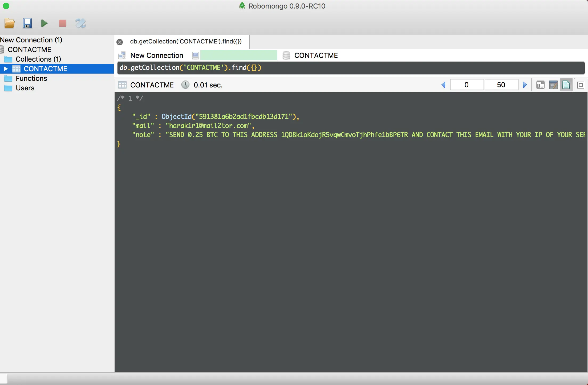Click the monitor icon beside the server address
The image size is (588, 385).
(x=196, y=55)
